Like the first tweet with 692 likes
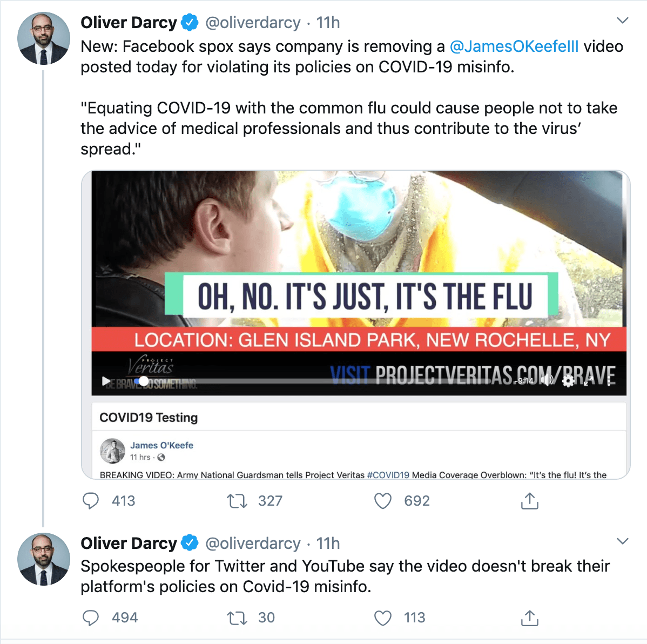Screen dimensions: 647x644 pyautogui.click(x=382, y=501)
